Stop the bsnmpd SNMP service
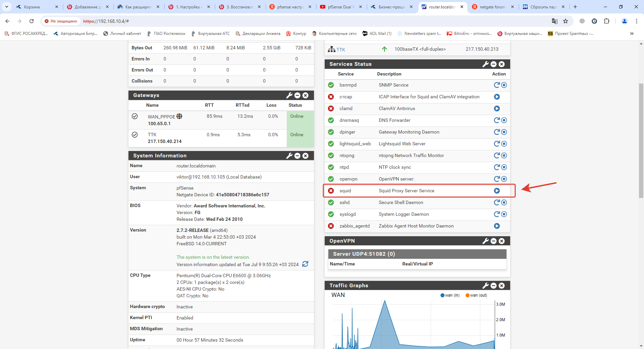Image resolution: width=644 pixels, height=349 pixels. [504, 85]
